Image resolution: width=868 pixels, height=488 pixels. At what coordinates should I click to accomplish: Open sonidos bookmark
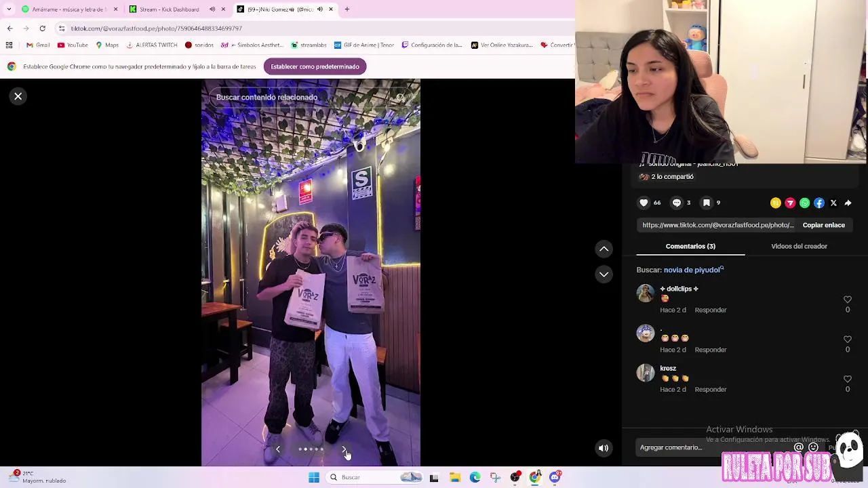point(199,45)
